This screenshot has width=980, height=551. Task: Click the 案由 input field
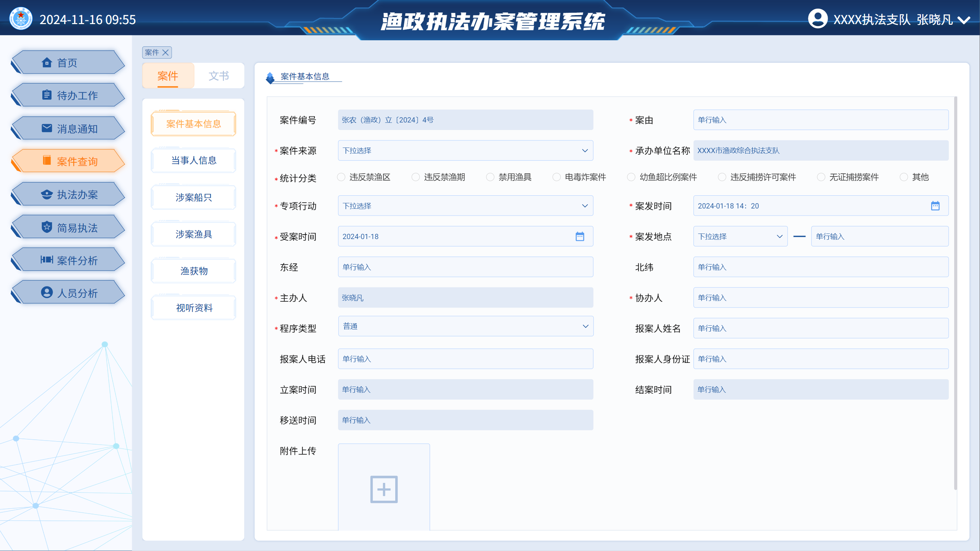[821, 120]
